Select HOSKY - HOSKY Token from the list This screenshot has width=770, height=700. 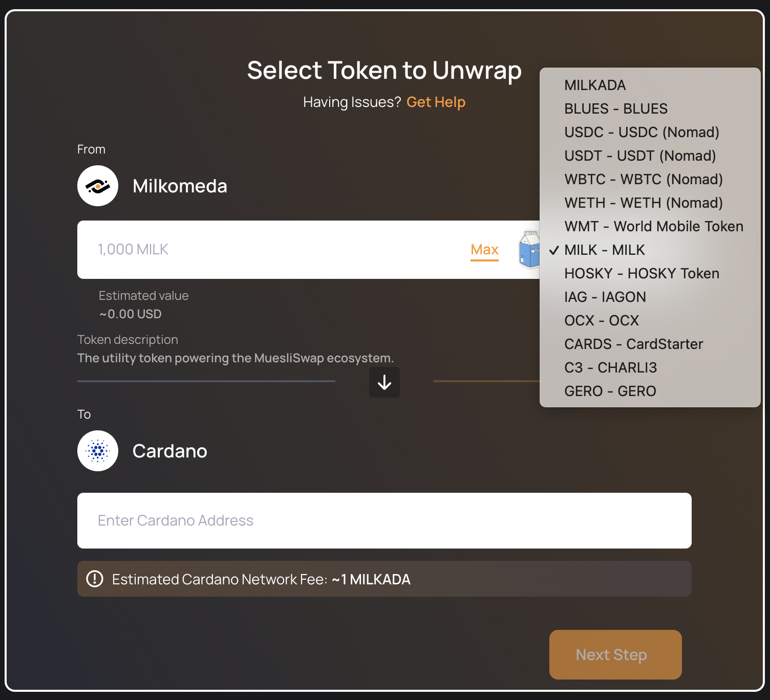coord(641,273)
